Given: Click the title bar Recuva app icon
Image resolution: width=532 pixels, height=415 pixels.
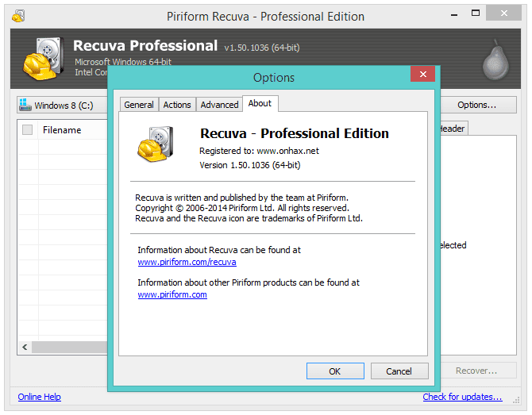Looking at the screenshot, I should 18,16.
